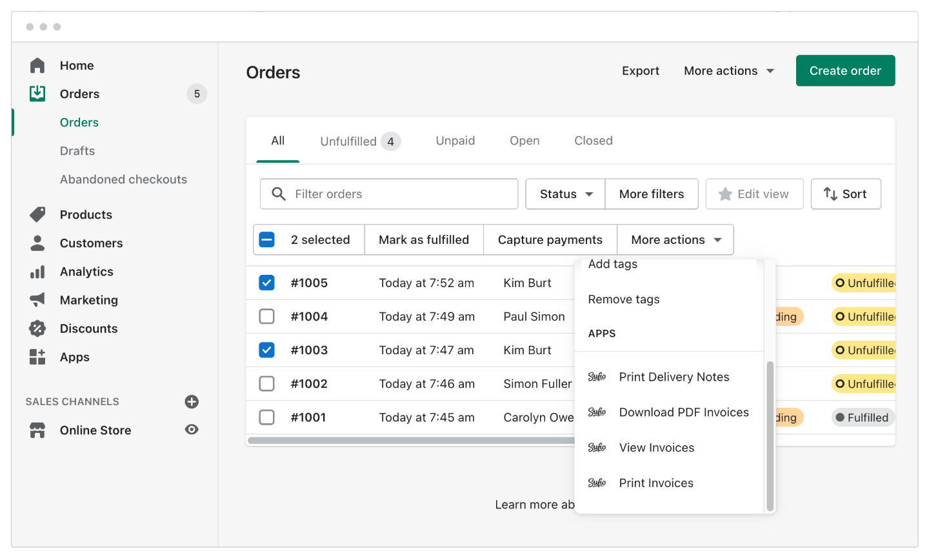The image size is (929, 560).
Task: Click the Discounts tag icon
Action: [x=37, y=328]
